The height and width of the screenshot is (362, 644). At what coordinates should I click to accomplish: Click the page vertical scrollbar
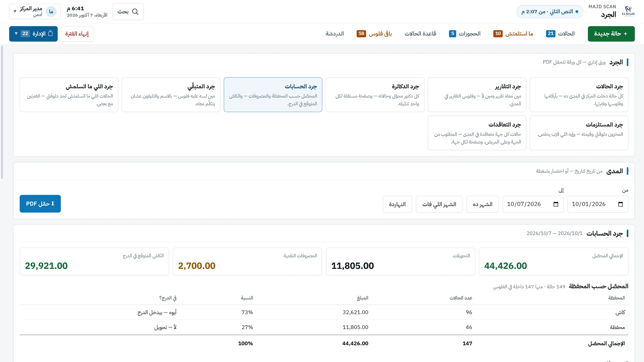pos(2,112)
